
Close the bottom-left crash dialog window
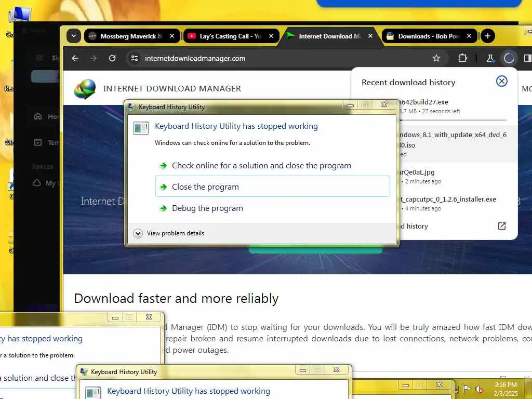149,317
